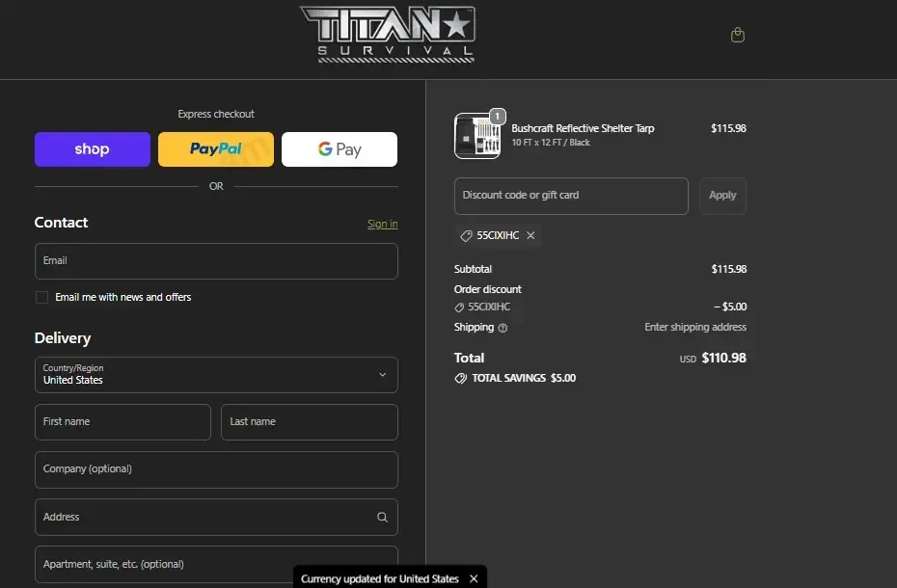Follow the Sign in link
The height and width of the screenshot is (588, 897).
pos(383,224)
